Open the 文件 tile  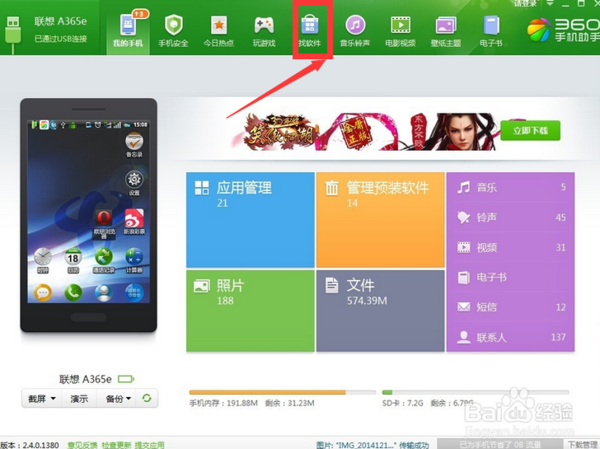pos(380,310)
